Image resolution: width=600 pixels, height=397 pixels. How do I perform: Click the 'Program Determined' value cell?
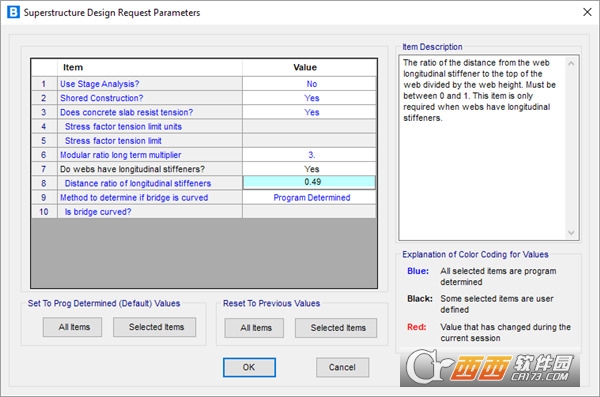click(x=309, y=197)
